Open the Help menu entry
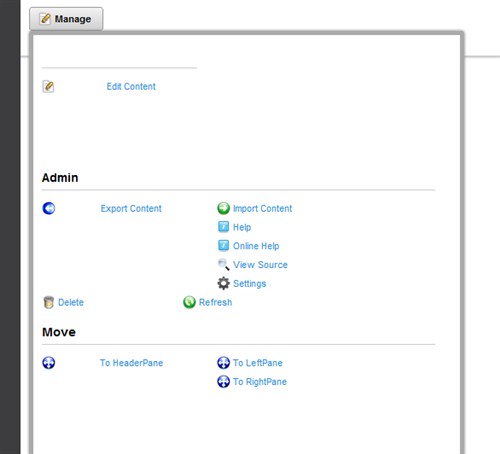500x454 pixels. (242, 227)
